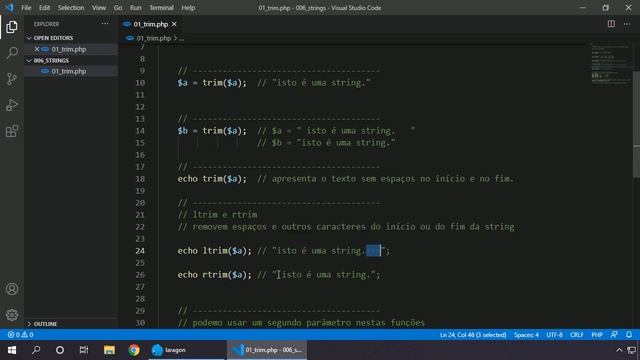640x360 pixels.
Task: Show hidden system tray icons
Action: click(619, 350)
